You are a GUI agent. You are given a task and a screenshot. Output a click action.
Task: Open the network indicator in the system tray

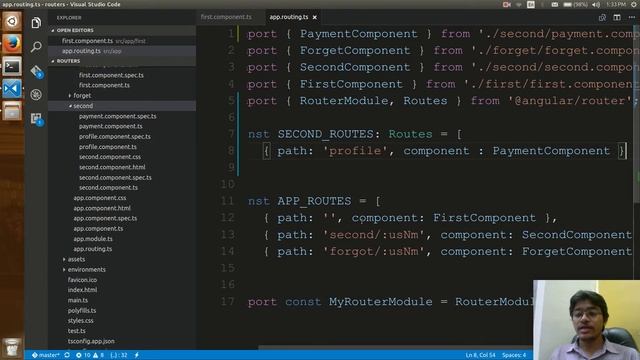pyautogui.click(x=519, y=4)
